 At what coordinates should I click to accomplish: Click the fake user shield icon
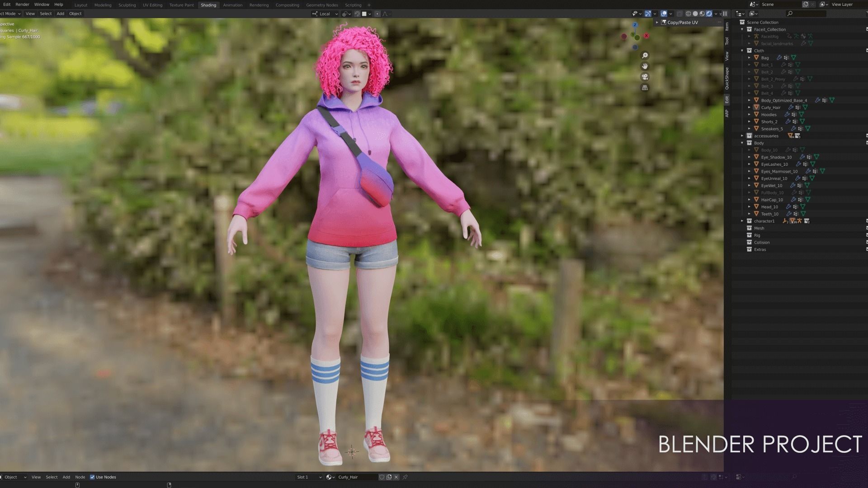click(382, 477)
